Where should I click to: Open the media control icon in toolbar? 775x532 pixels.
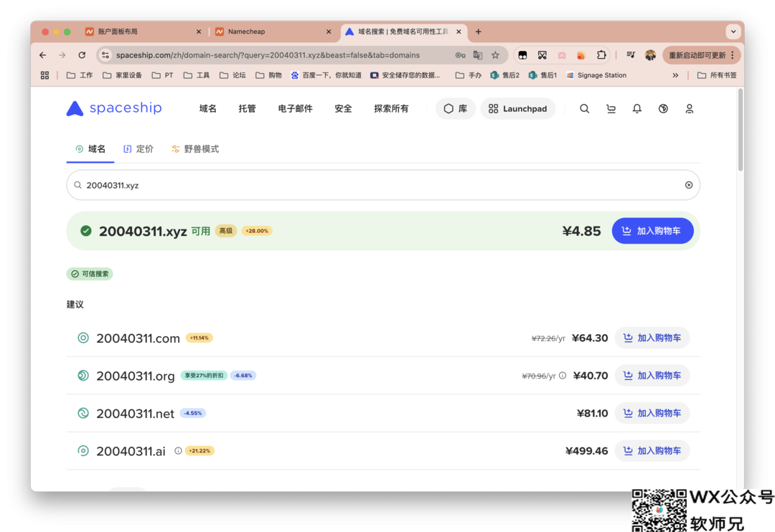(x=631, y=55)
